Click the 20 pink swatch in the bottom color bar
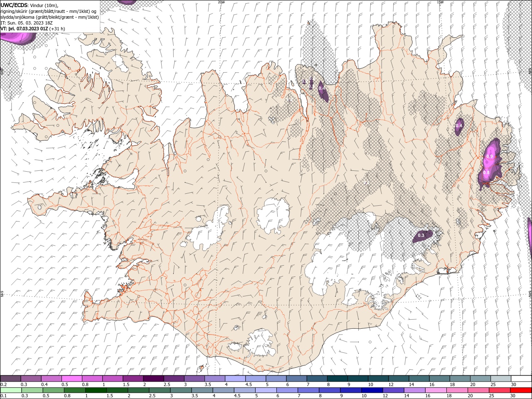This screenshot has height=399, width=532. tap(478, 390)
